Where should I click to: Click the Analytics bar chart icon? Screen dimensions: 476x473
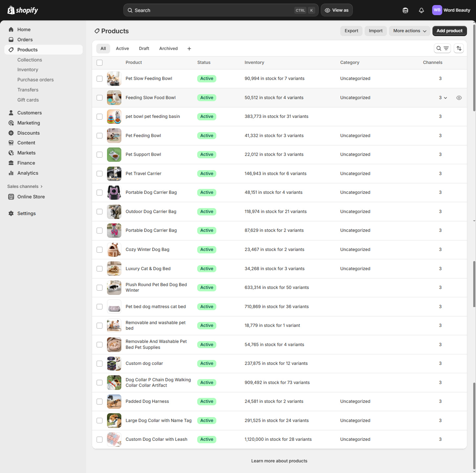[x=11, y=173]
